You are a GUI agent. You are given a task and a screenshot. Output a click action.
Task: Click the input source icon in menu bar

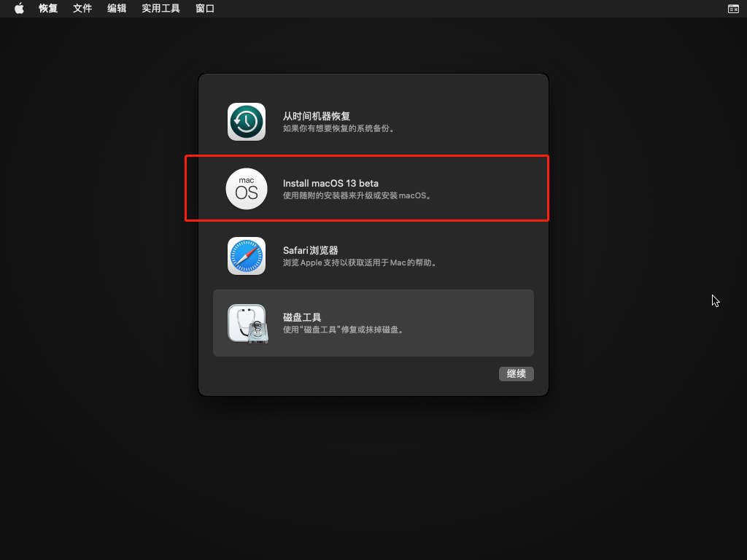click(x=733, y=9)
